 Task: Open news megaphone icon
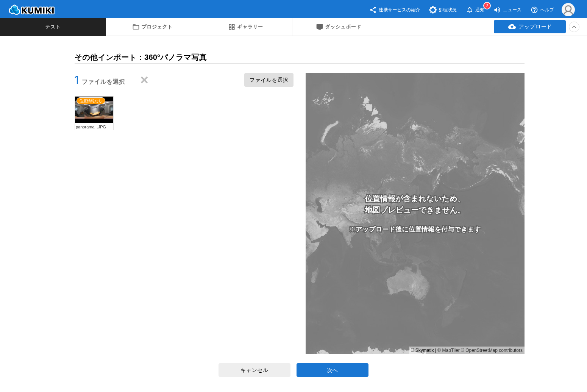(x=497, y=10)
